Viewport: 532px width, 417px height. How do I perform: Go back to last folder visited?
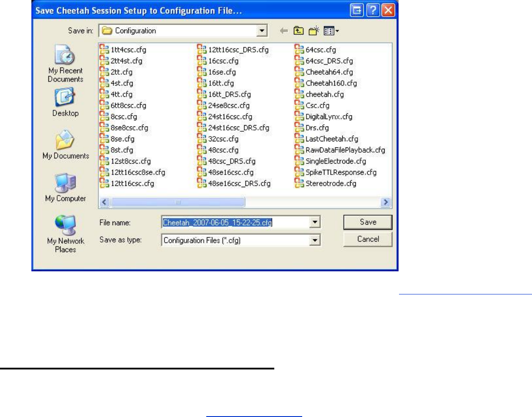284,31
